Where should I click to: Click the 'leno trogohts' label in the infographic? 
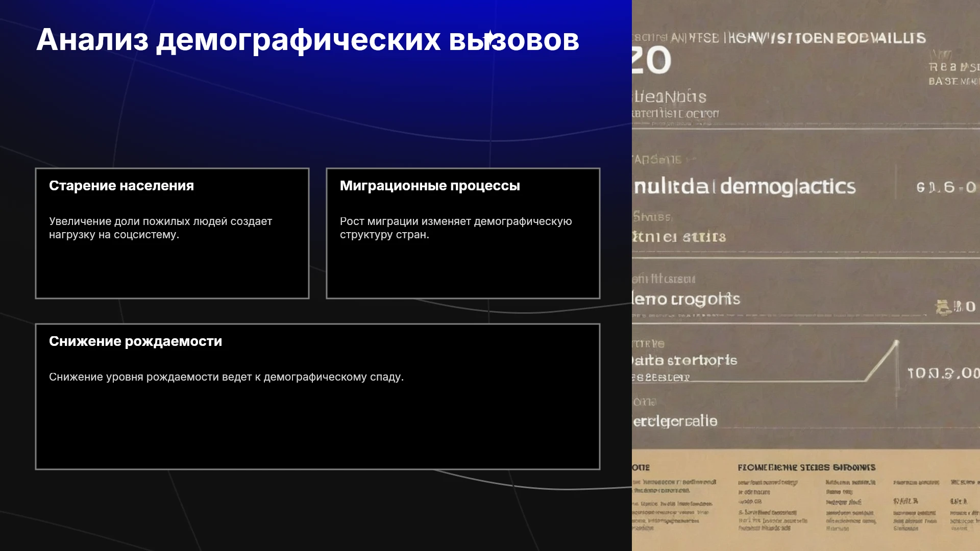pyautogui.click(x=686, y=299)
